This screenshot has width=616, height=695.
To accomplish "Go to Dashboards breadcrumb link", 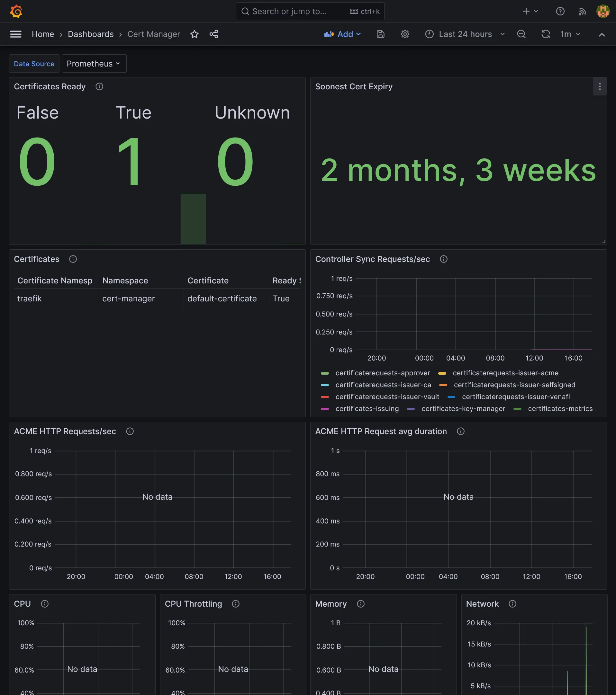I will pyautogui.click(x=90, y=34).
